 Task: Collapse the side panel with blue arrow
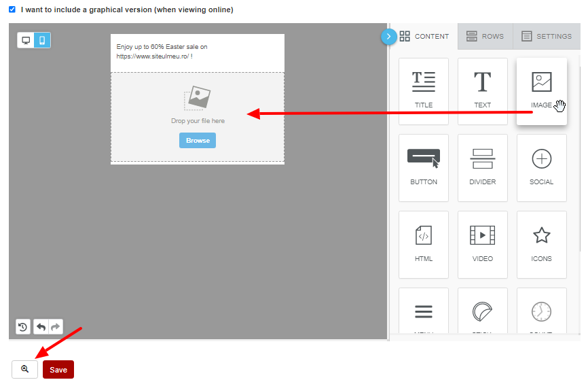389,37
